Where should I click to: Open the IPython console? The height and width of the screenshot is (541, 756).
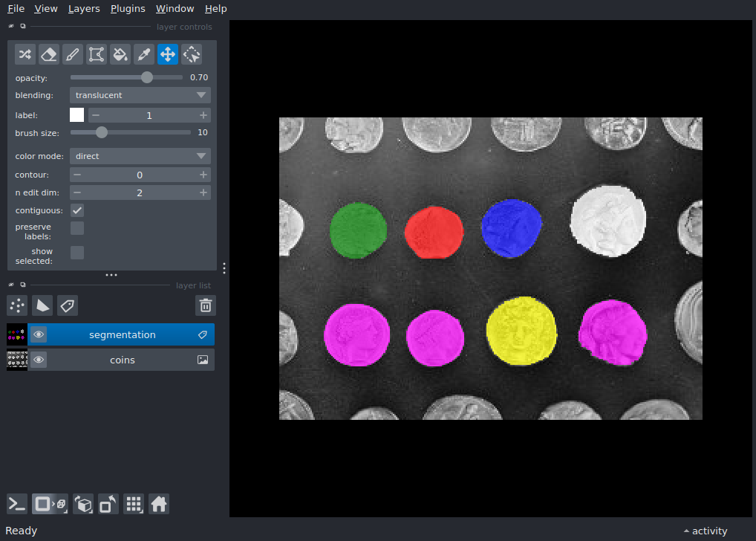click(x=16, y=504)
